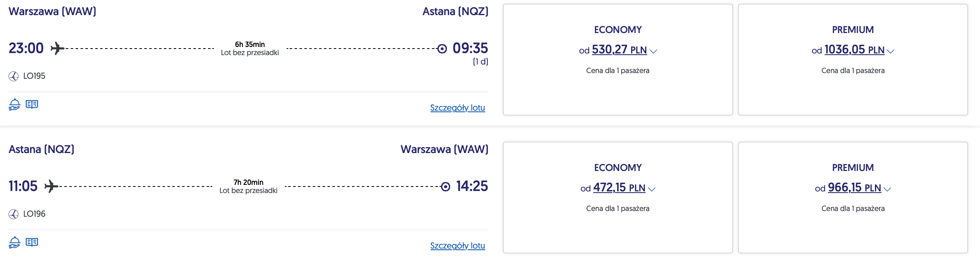
Task: Expand Economy 472,15 PLN fare chevron
Action: tap(652, 189)
